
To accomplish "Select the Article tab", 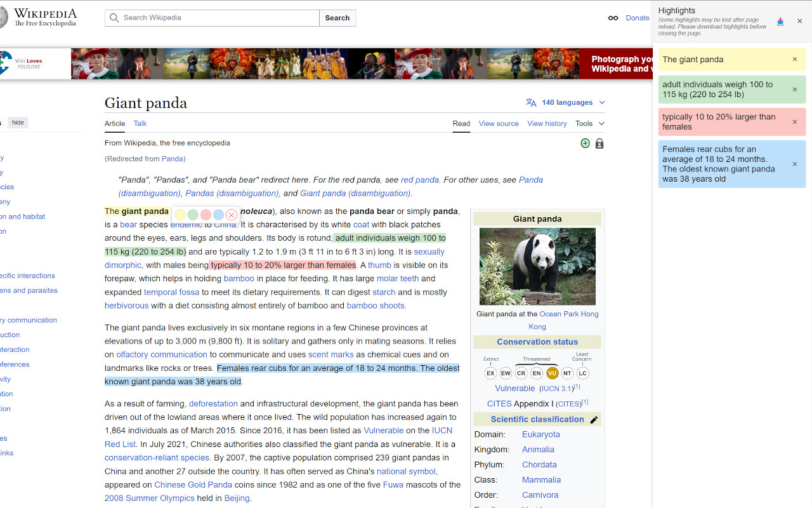I will pos(115,123).
